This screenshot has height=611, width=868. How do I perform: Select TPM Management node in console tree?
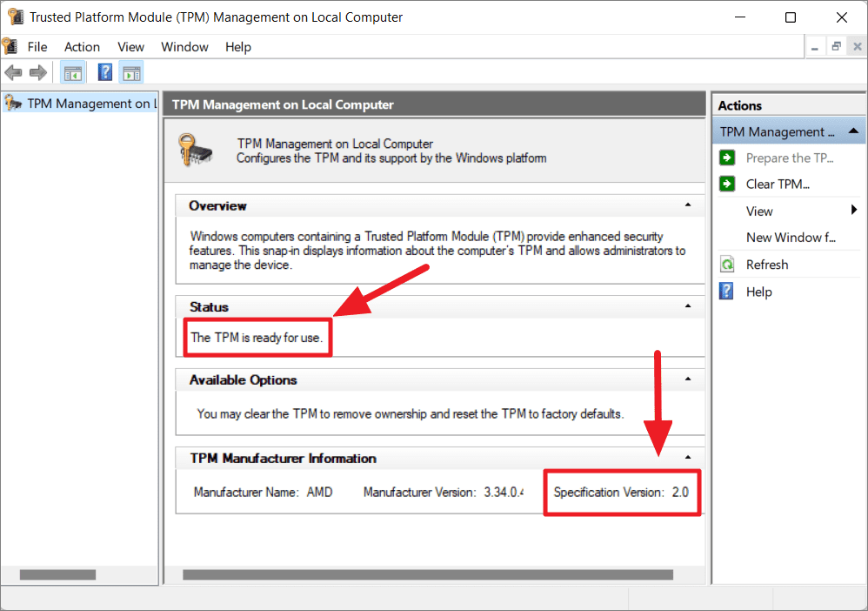[x=78, y=103]
